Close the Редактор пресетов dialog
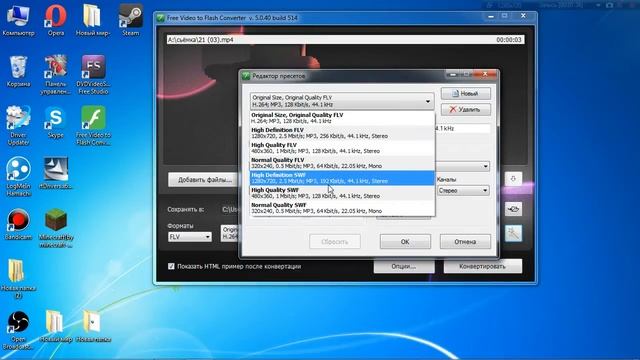The width and height of the screenshot is (640, 360). [x=485, y=74]
